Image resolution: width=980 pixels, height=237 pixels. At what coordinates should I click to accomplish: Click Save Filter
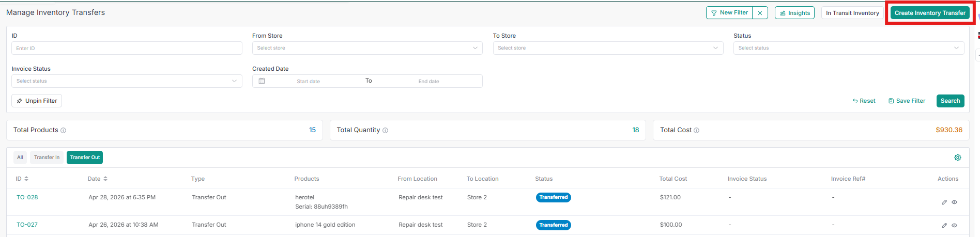907,101
